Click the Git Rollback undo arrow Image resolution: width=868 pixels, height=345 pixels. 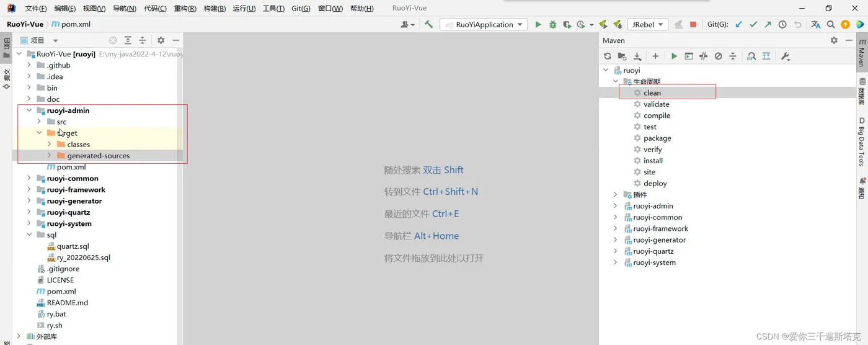tap(798, 24)
